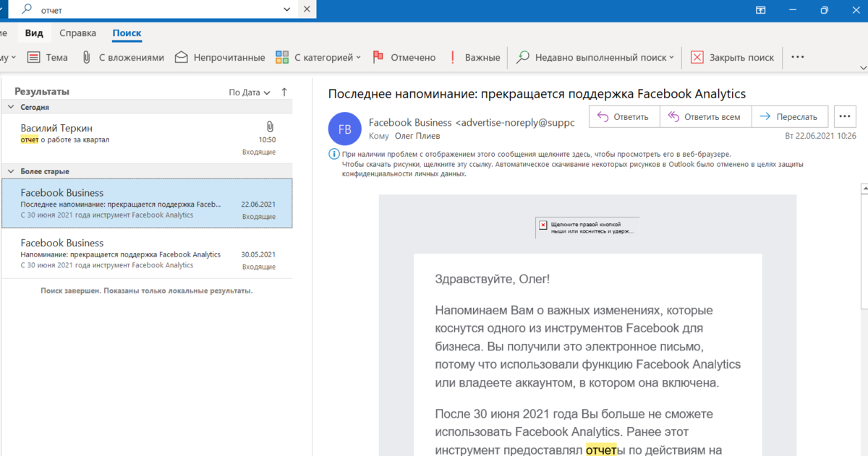Screen dimensions: 868x456
Task: Collapse the Сегодня group
Action: [11, 107]
